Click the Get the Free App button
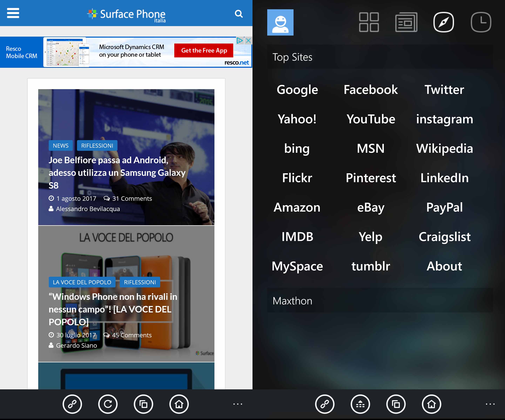This screenshot has height=420, width=505. (x=204, y=50)
